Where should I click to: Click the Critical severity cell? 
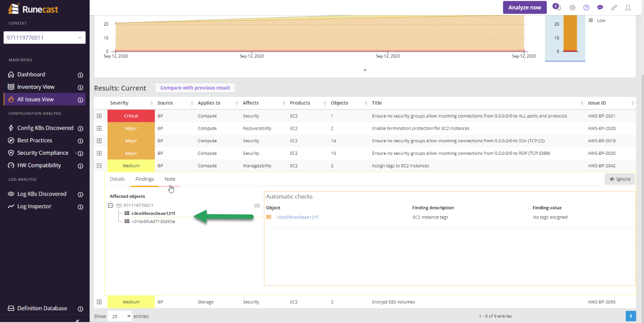click(x=131, y=116)
